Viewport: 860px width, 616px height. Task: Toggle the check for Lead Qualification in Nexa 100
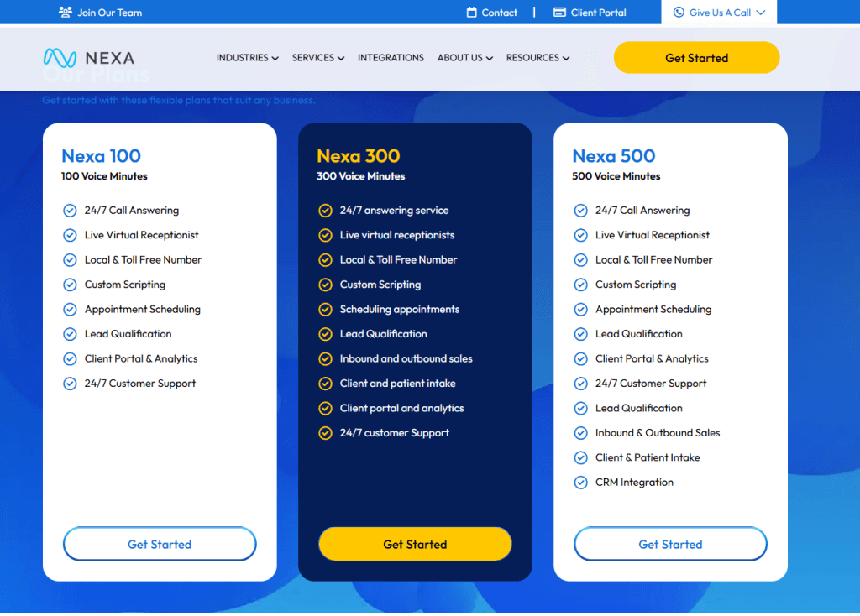70,334
